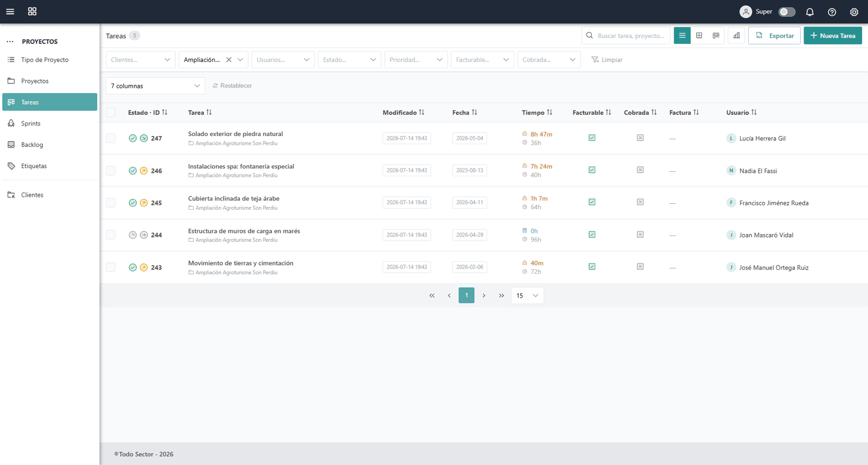Image resolution: width=868 pixels, height=465 pixels.
Task: Toggle the theme switch next to Super
Action: 787,11
